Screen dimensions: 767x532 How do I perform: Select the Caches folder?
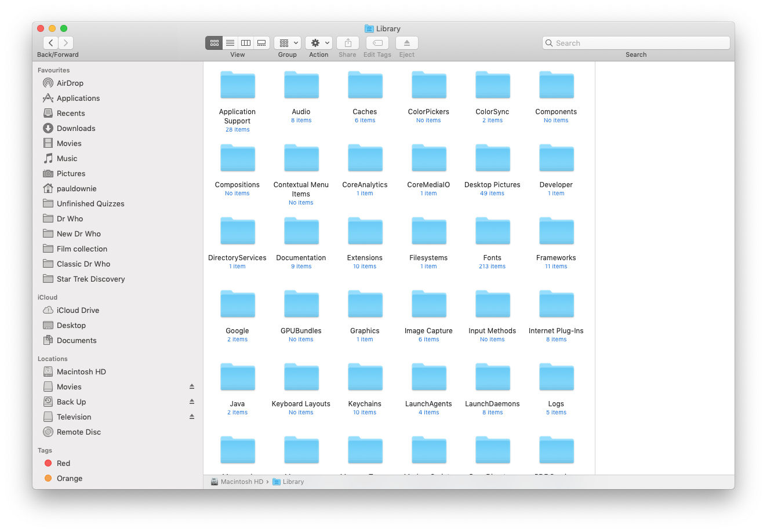(x=365, y=85)
